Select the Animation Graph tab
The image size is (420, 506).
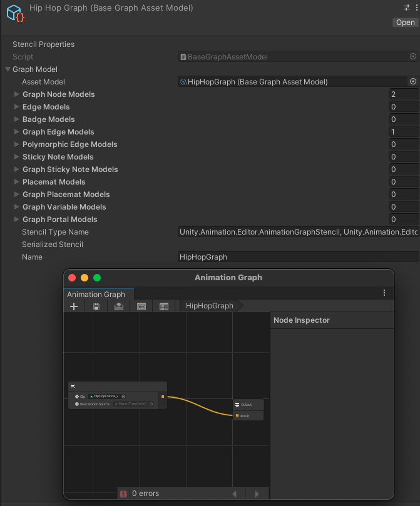(99, 294)
